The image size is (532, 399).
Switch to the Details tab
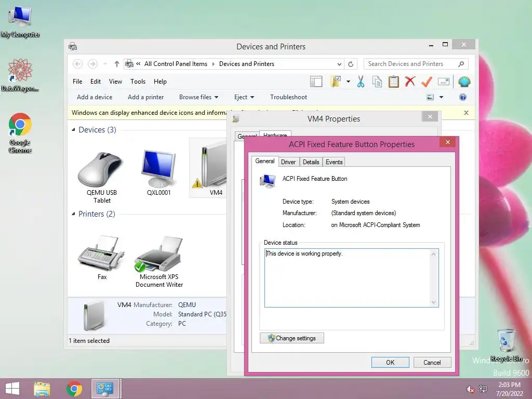311,162
